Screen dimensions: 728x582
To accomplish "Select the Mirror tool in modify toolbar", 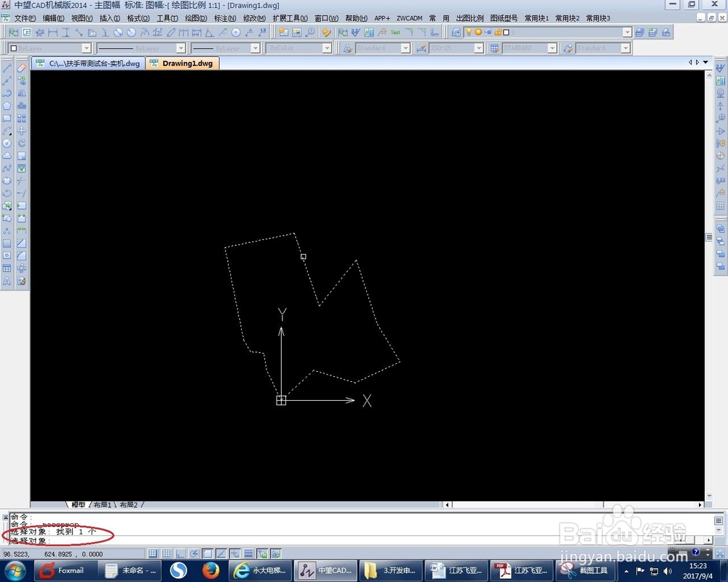I will (21, 93).
